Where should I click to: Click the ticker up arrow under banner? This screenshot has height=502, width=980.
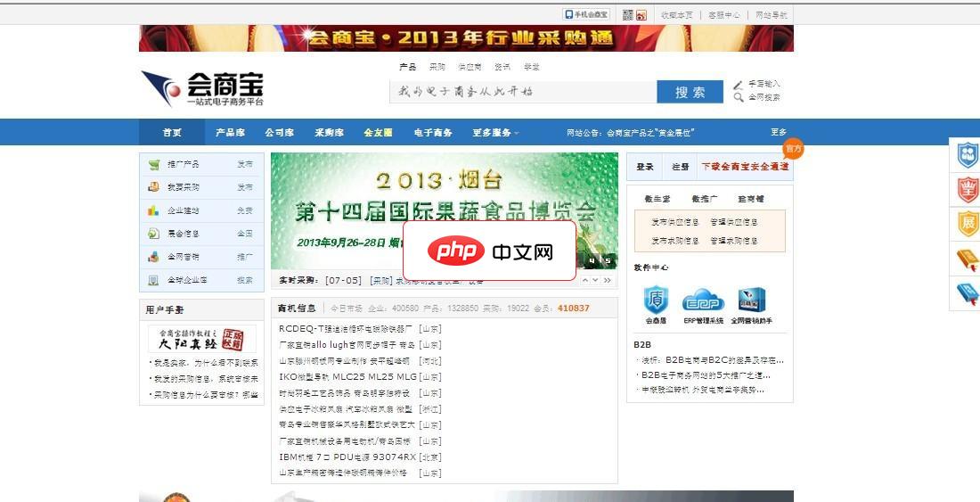585,280
